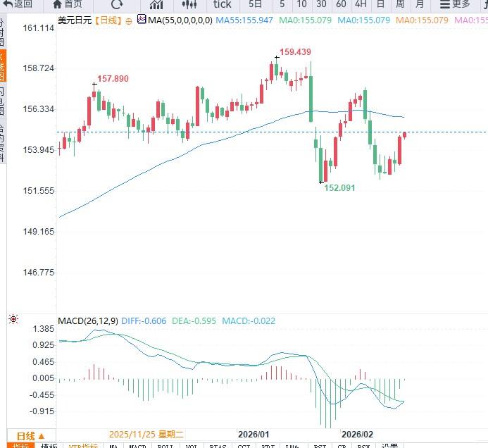Select the MACD indicator tab
488x448 pixels.
(137, 446)
